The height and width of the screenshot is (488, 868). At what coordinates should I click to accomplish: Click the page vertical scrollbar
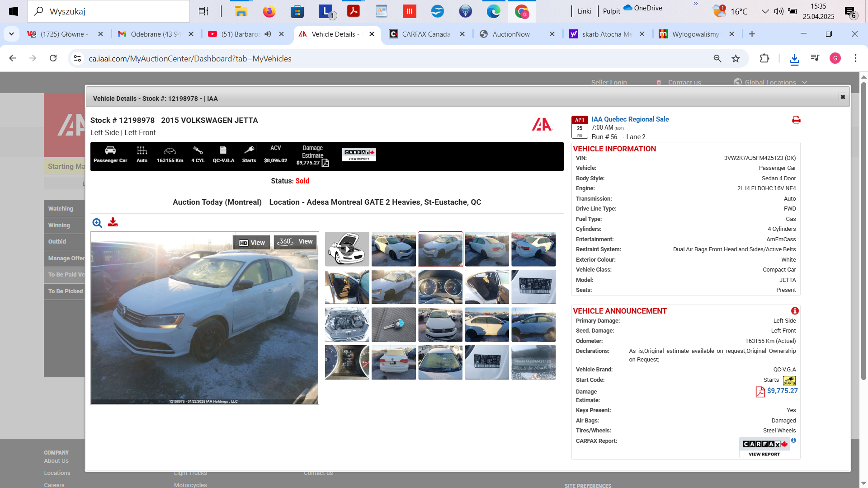point(863,230)
